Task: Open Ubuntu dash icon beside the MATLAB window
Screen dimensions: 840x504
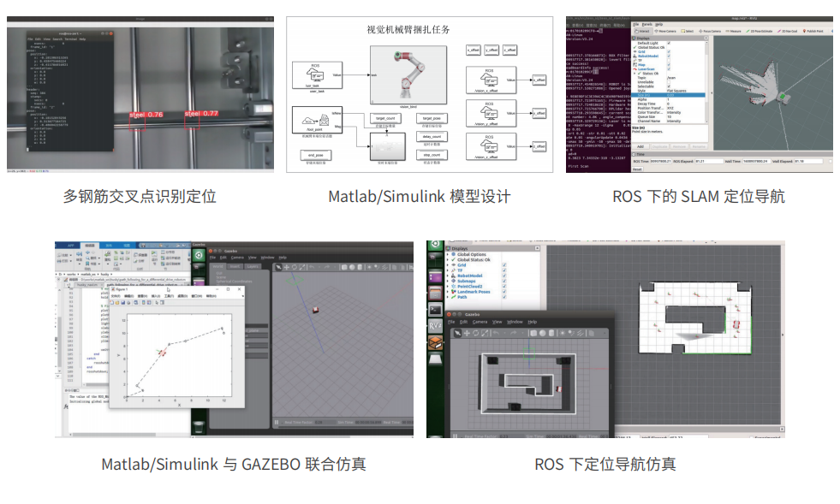Action: [199, 256]
